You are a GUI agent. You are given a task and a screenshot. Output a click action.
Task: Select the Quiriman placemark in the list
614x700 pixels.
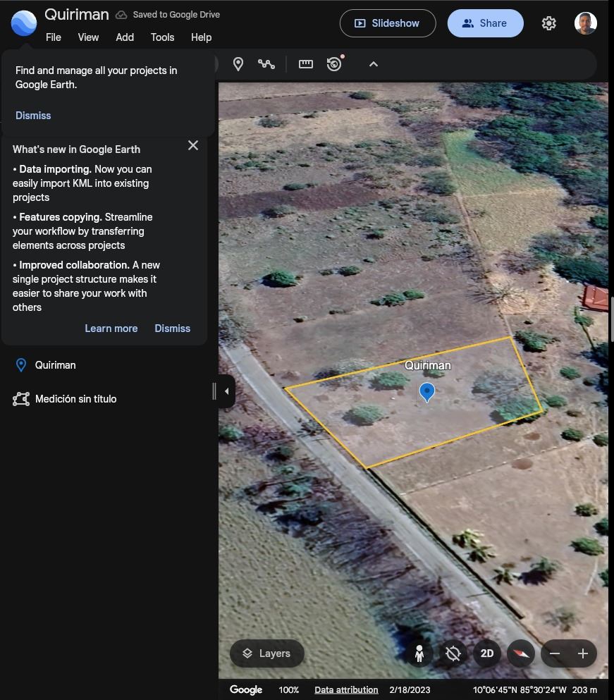pos(56,365)
